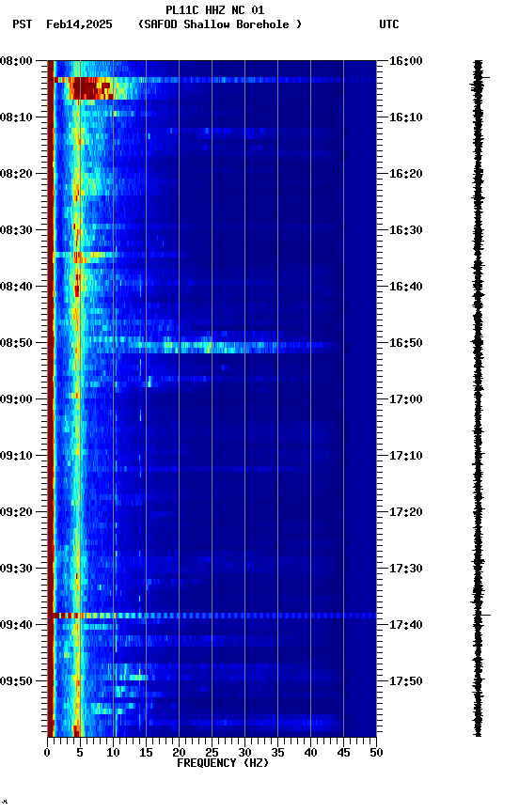The width and height of the screenshot is (519, 812).
Task: Click the 09:30 PST time label
Action: point(16,569)
